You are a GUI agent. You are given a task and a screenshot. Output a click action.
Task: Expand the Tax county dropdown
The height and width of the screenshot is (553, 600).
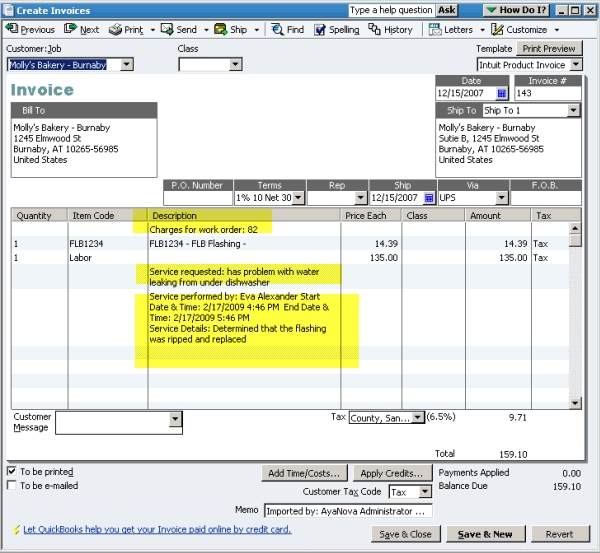(x=418, y=418)
